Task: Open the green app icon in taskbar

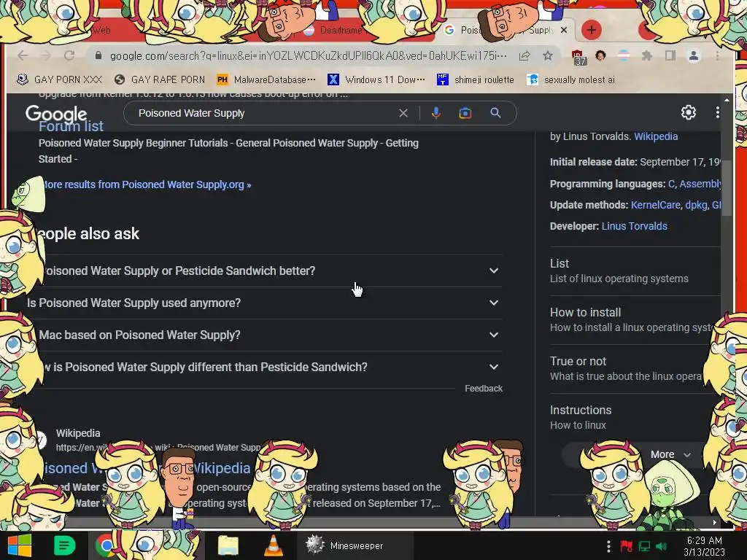Action: click(64, 545)
